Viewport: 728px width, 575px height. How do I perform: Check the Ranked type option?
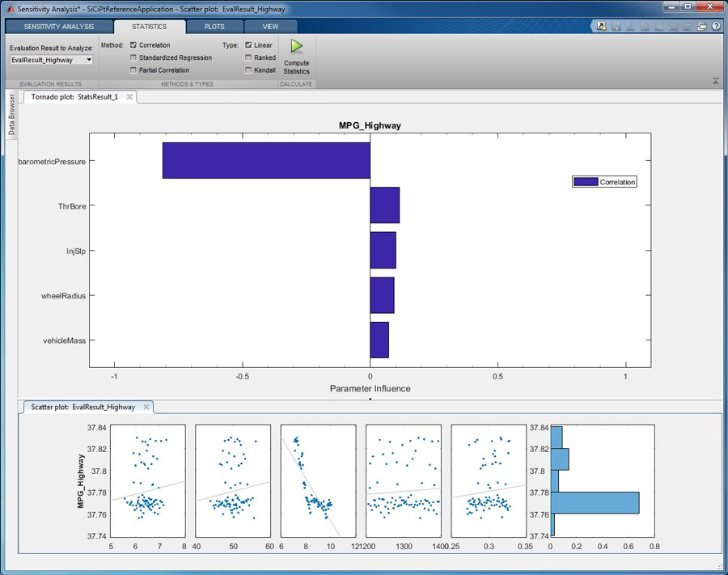pyautogui.click(x=248, y=57)
